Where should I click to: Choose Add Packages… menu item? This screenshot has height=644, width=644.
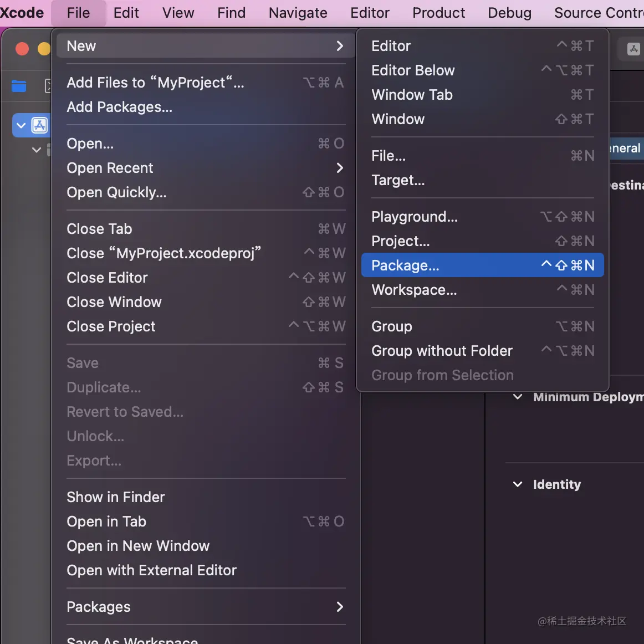pos(206,107)
